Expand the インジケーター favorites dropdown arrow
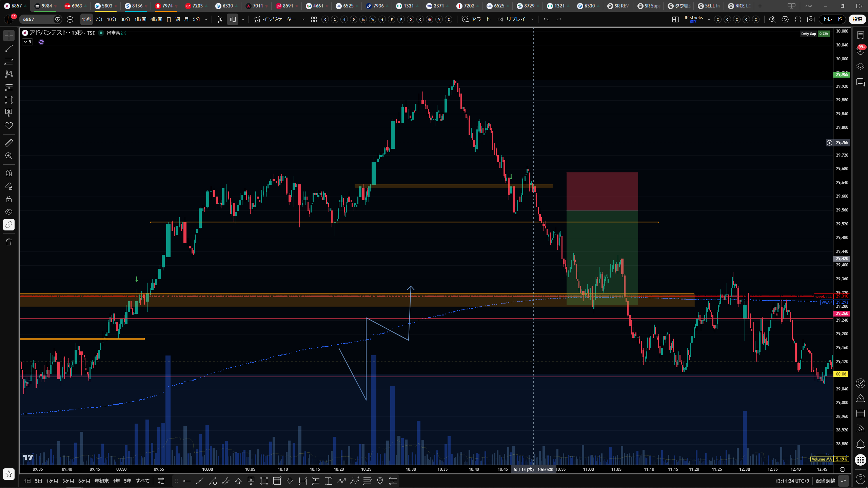 pyautogui.click(x=303, y=19)
